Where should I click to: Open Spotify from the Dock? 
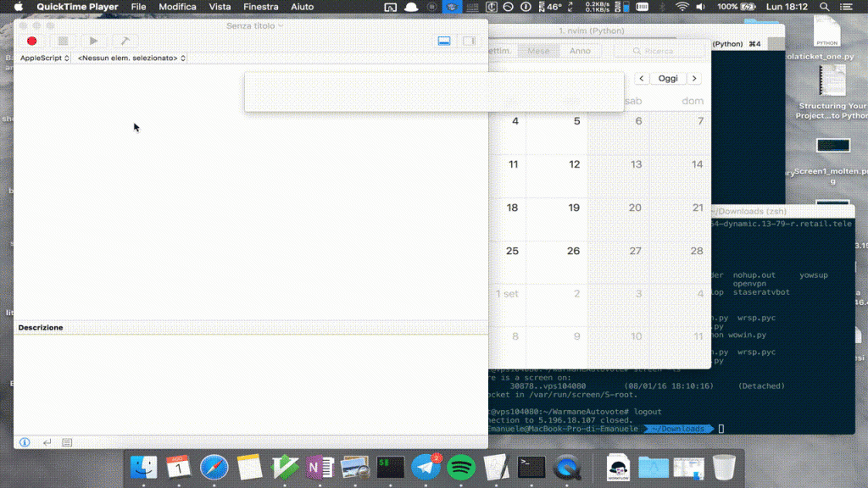pyautogui.click(x=461, y=467)
